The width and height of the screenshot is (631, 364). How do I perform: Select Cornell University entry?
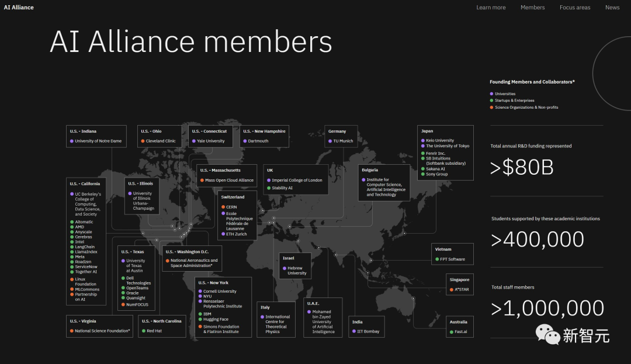[217, 291]
